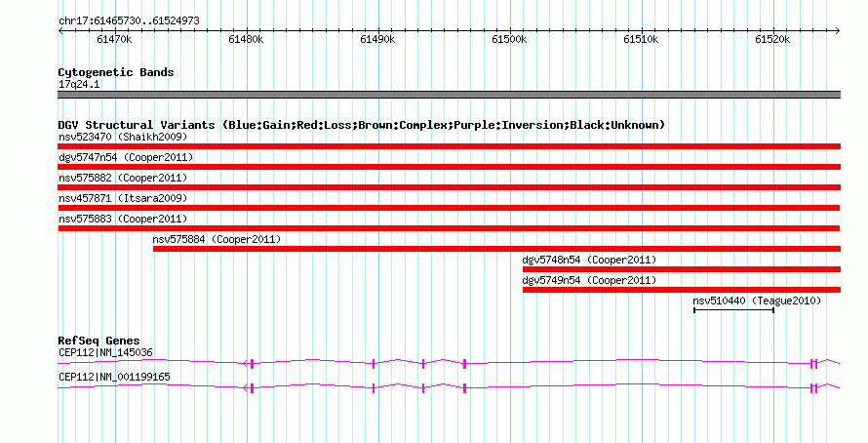
Task: Click the CEP112 NM_145036 exon near 61490k
Action: [374, 364]
